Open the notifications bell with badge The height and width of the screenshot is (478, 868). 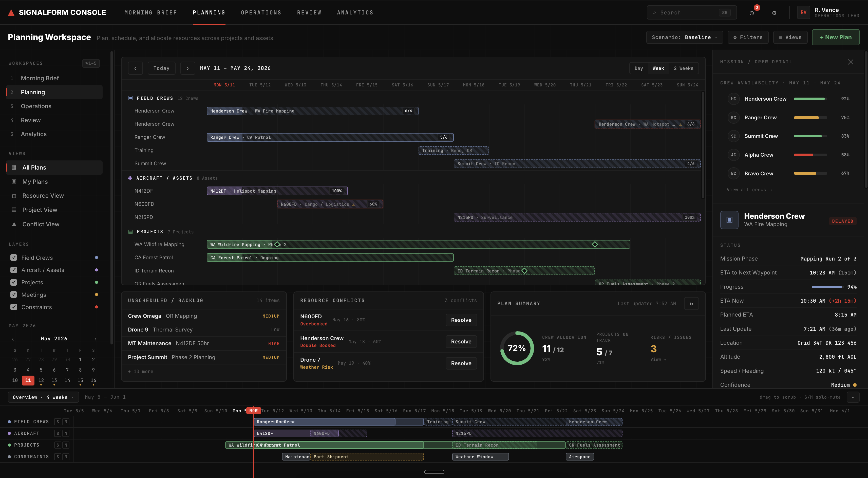coord(752,13)
